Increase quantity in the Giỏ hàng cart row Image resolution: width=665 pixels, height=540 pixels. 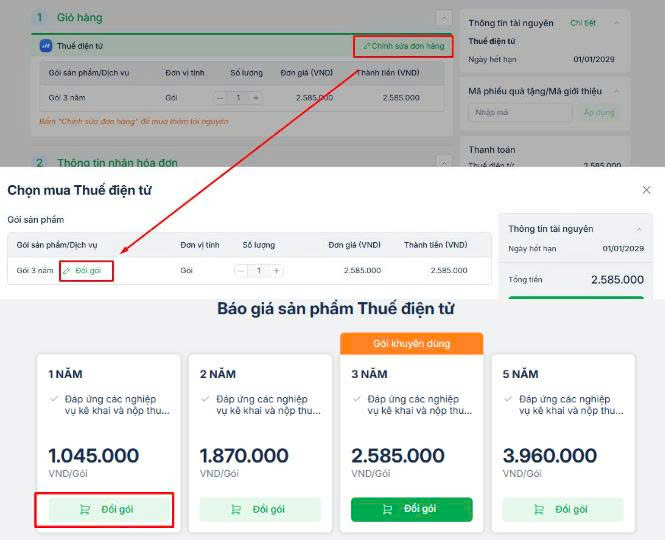[x=256, y=98]
